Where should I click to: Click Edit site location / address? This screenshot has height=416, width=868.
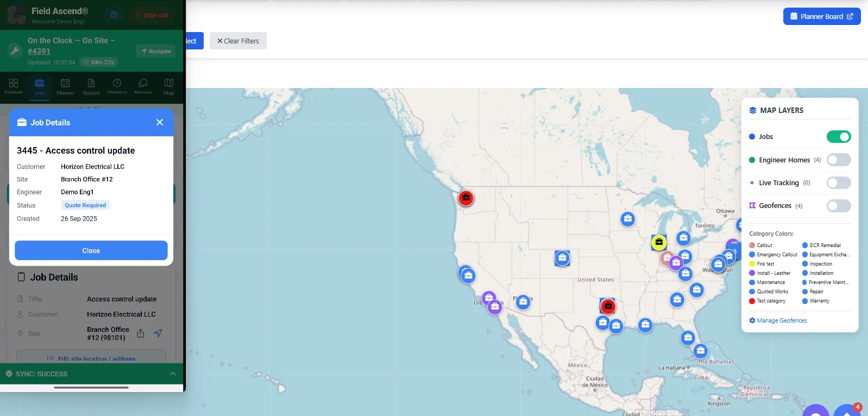(x=91, y=358)
